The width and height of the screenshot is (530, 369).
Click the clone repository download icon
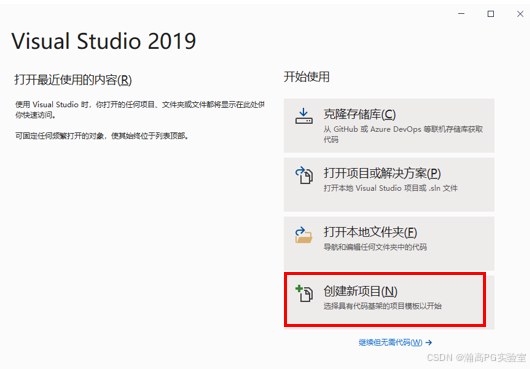pyautogui.click(x=304, y=117)
